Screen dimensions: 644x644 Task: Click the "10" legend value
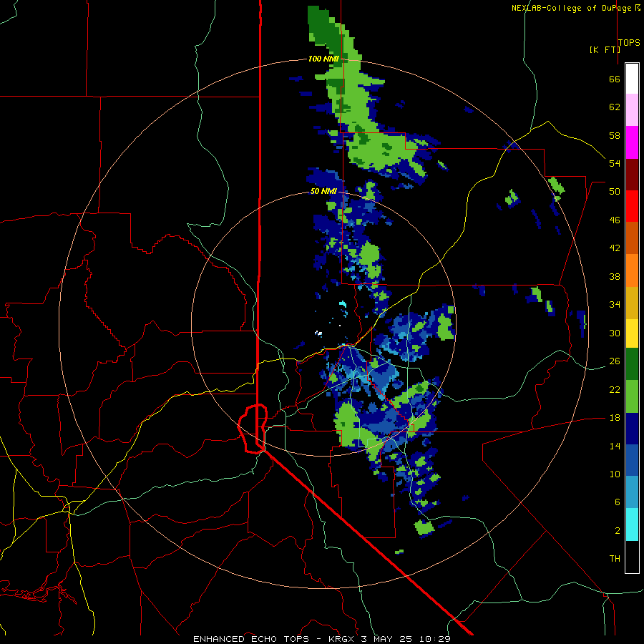pos(615,474)
